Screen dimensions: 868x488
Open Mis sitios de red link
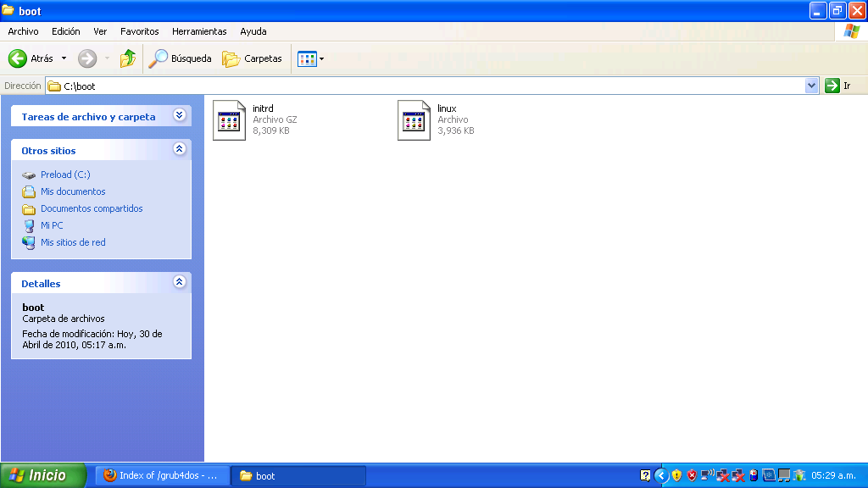pyautogui.click(x=73, y=242)
